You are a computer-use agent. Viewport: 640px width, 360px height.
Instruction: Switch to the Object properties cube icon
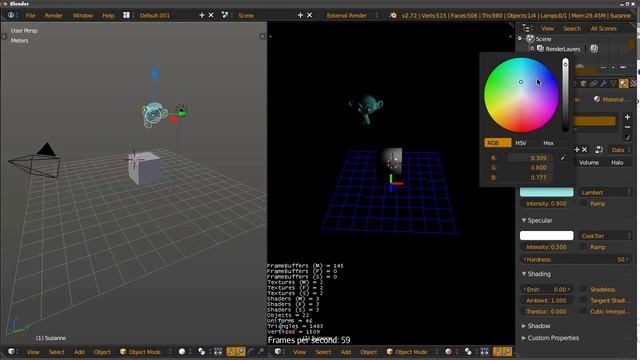pos(584,84)
